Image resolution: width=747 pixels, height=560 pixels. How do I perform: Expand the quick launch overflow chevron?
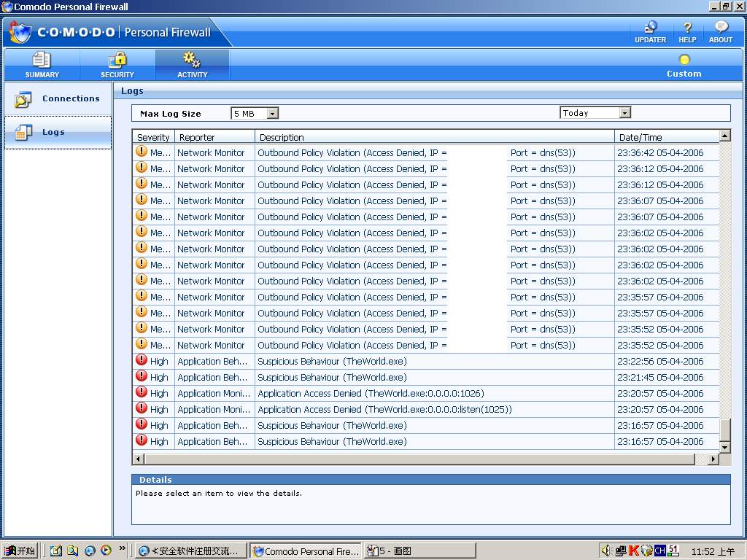[123, 548]
